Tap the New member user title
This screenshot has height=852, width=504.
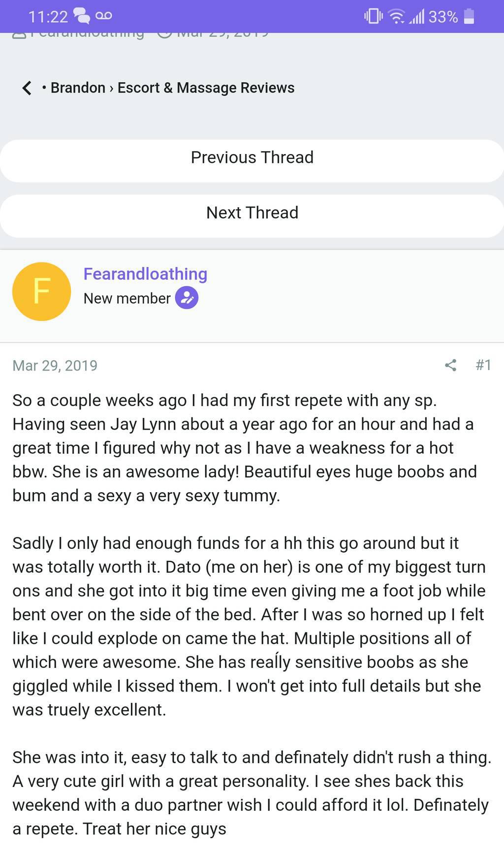click(x=127, y=298)
